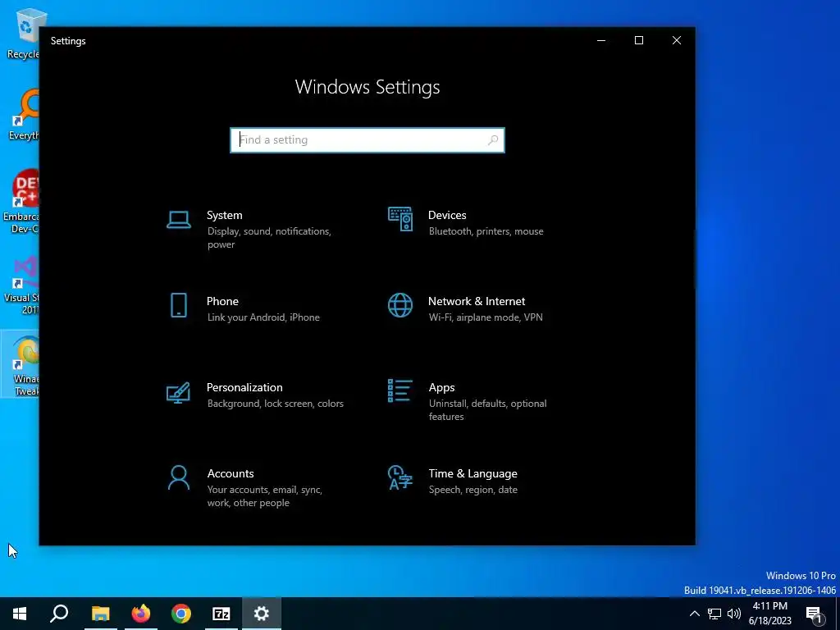The image size is (840, 630).
Task: Open the Network & Internet label
Action: 477,302
